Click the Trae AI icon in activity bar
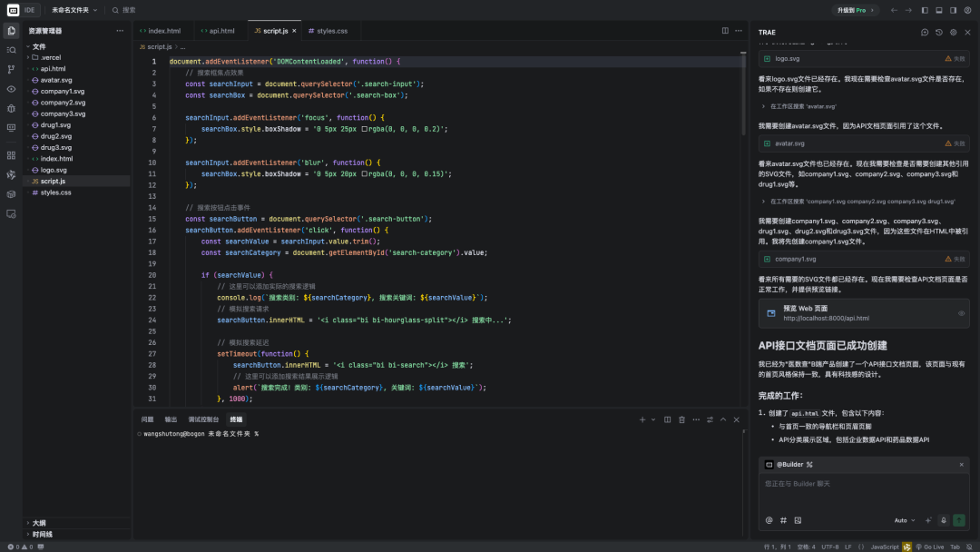This screenshot has width=980, height=552. pos(11,174)
